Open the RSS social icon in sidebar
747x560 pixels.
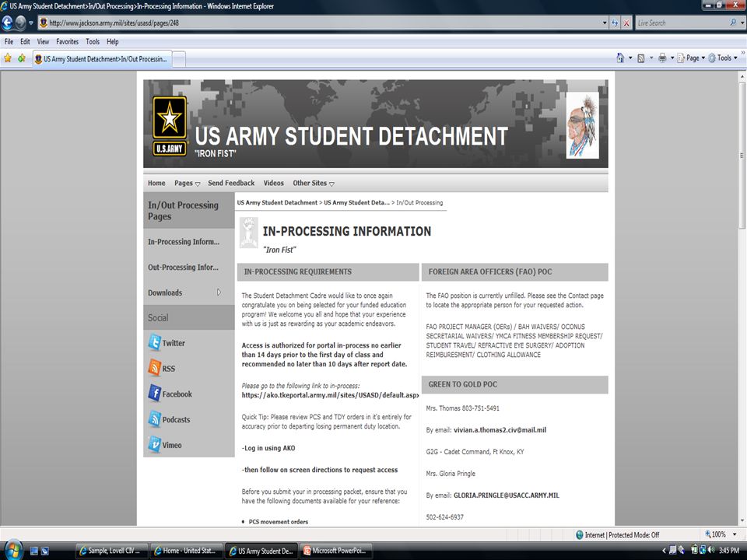154,368
